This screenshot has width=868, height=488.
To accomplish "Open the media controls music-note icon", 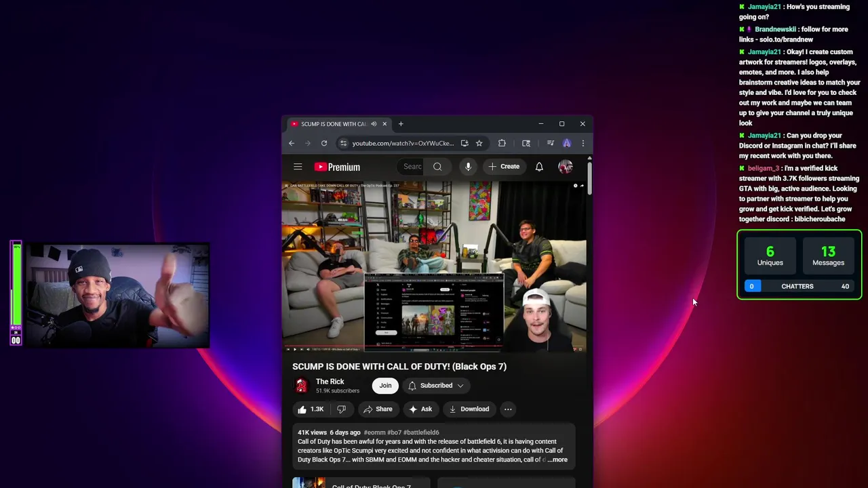I will point(550,143).
